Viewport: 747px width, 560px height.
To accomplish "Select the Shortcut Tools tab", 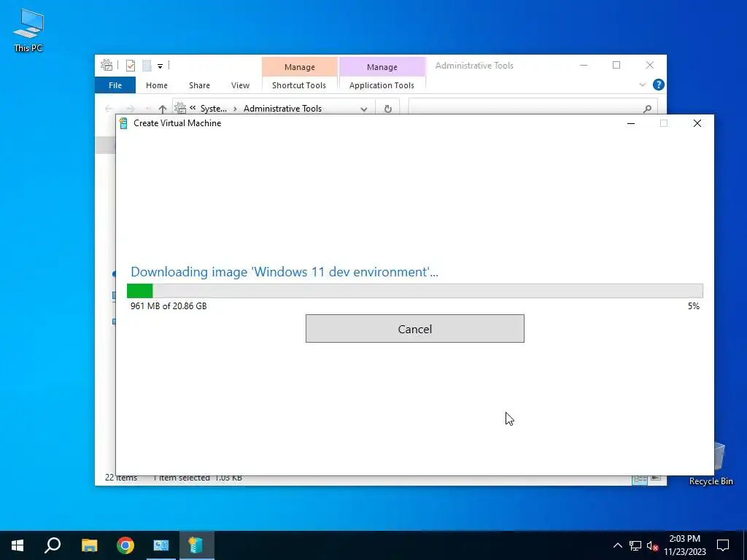I will point(298,85).
